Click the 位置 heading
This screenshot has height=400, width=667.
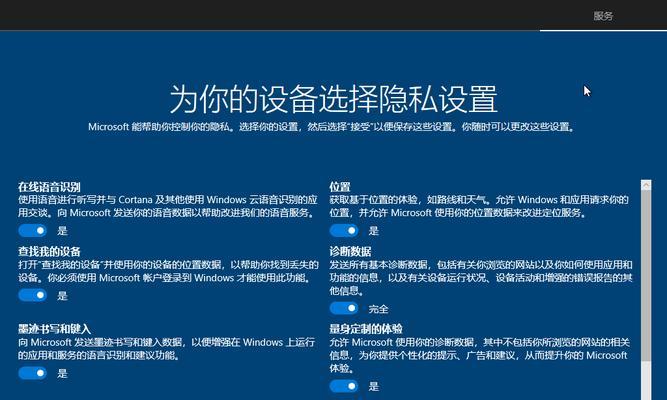pyautogui.click(x=339, y=187)
